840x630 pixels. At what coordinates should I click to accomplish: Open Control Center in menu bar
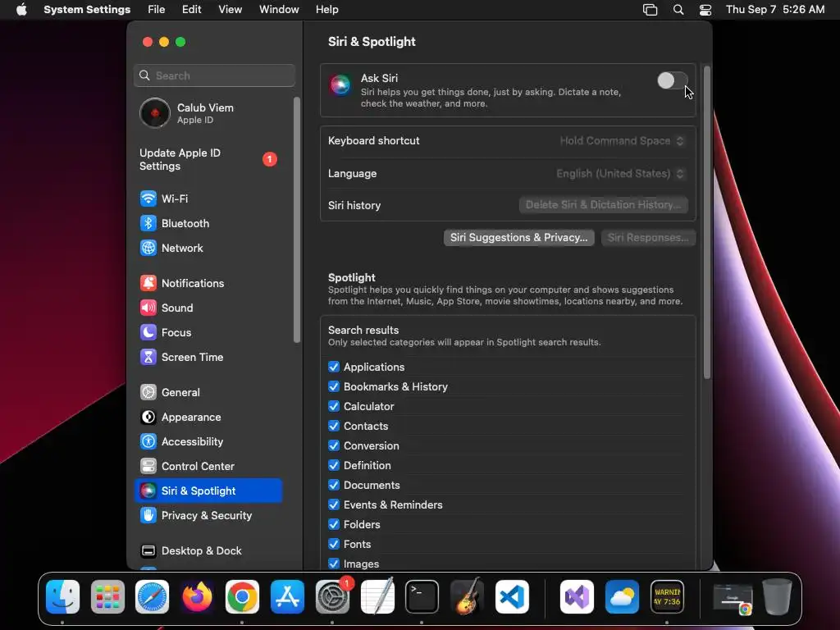pyautogui.click(x=705, y=10)
